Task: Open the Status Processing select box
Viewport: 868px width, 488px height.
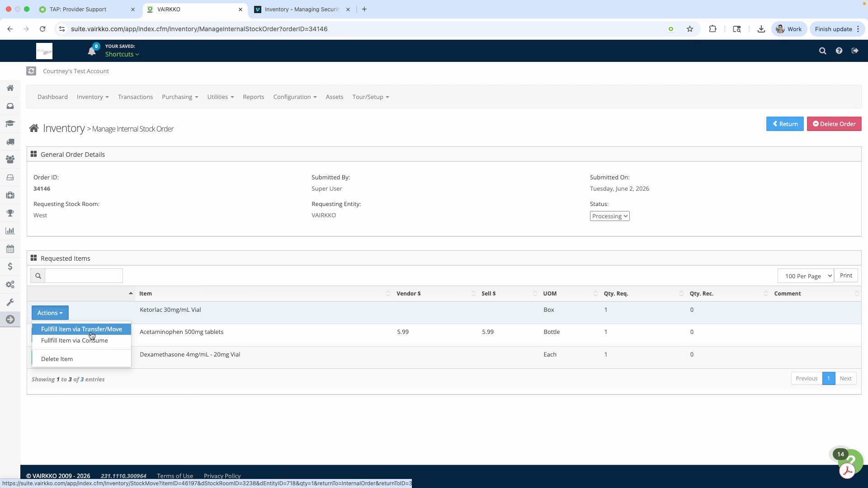Action: [610, 216]
